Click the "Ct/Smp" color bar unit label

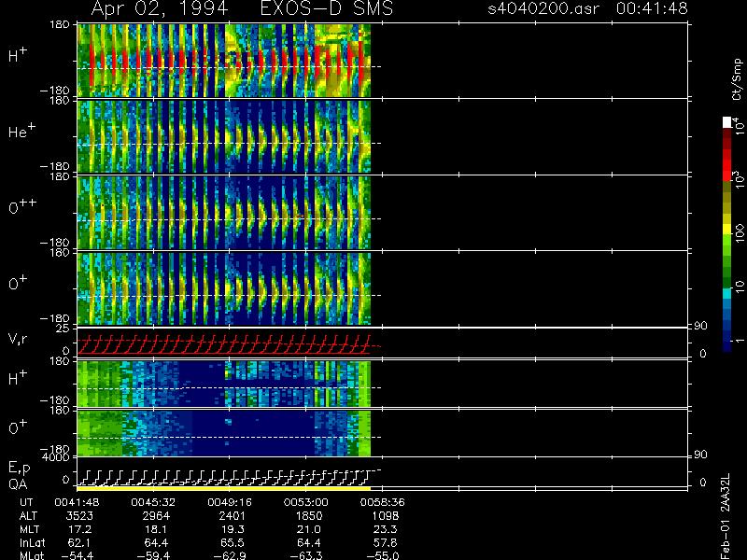pyautogui.click(x=737, y=79)
